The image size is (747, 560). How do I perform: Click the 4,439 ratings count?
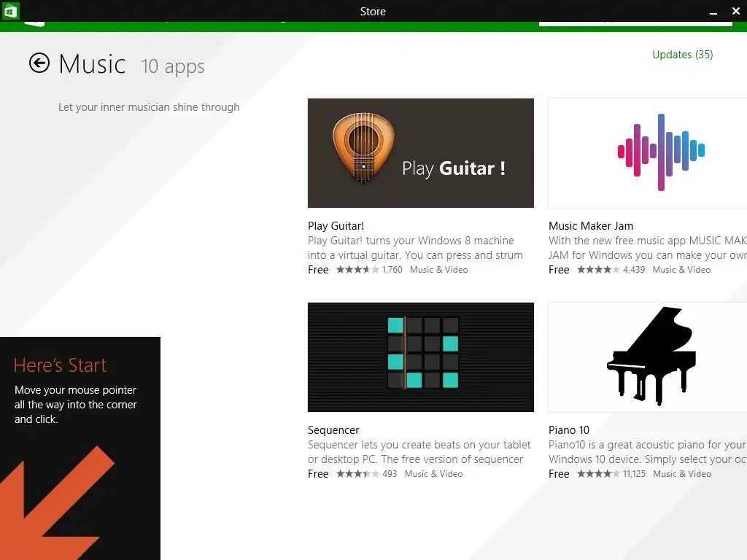tap(634, 270)
